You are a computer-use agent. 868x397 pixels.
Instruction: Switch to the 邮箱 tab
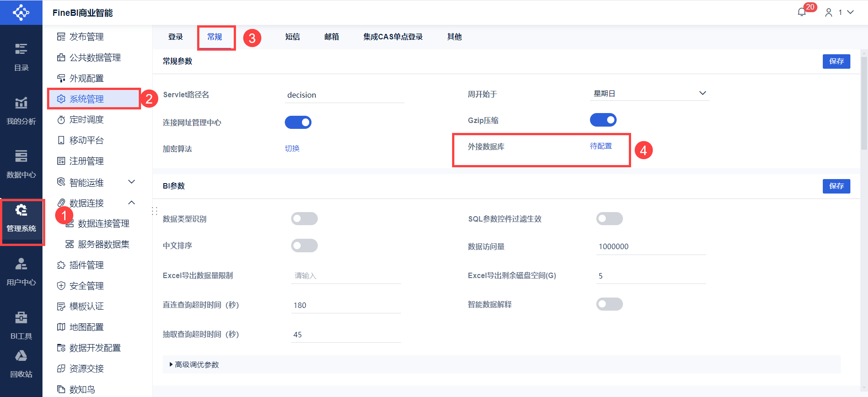[x=331, y=37]
